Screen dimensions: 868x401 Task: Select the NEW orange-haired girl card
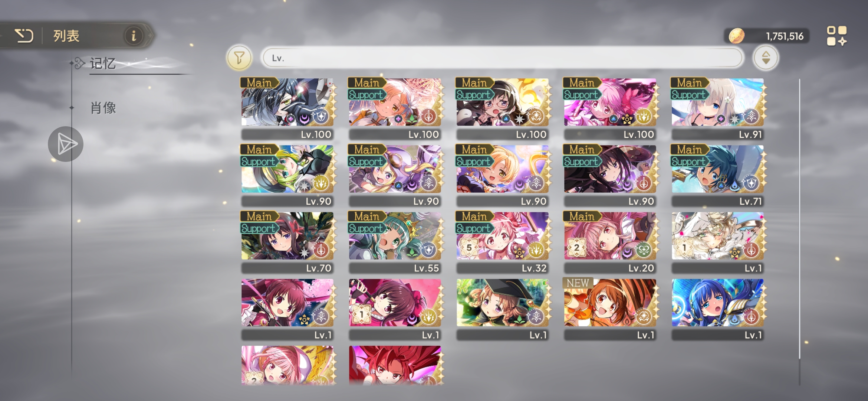coord(610,309)
